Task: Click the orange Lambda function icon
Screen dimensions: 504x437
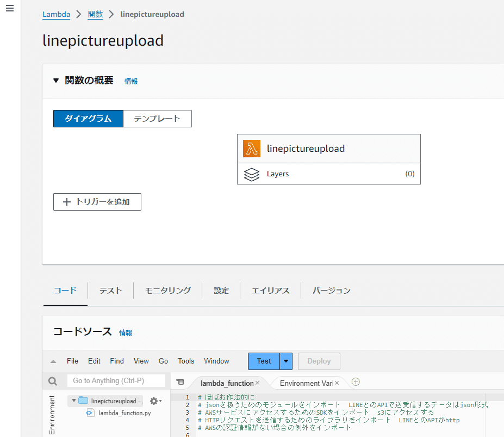Action: tap(252, 149)
